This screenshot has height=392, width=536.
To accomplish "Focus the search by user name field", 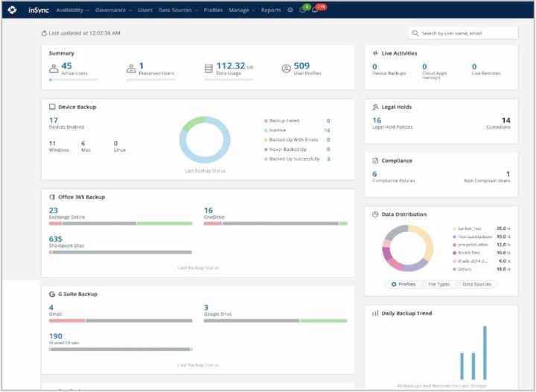I will [x=463, y=33].
